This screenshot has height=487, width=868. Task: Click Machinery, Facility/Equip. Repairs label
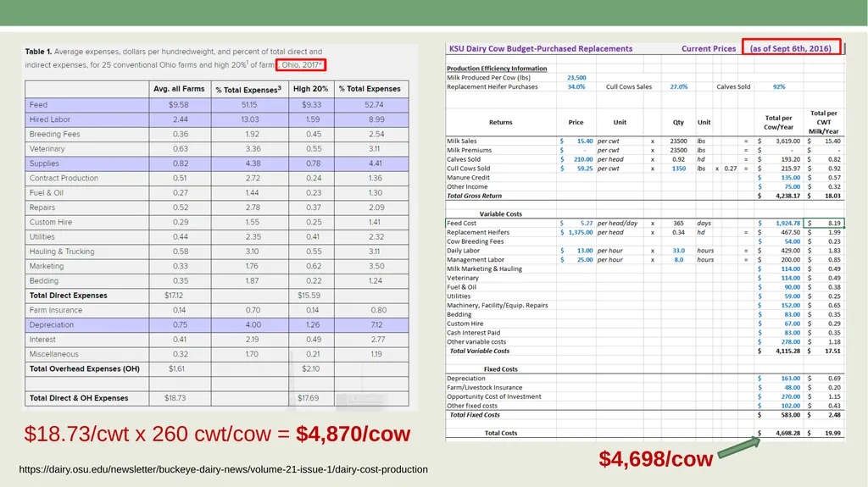[x=497, y=306]
